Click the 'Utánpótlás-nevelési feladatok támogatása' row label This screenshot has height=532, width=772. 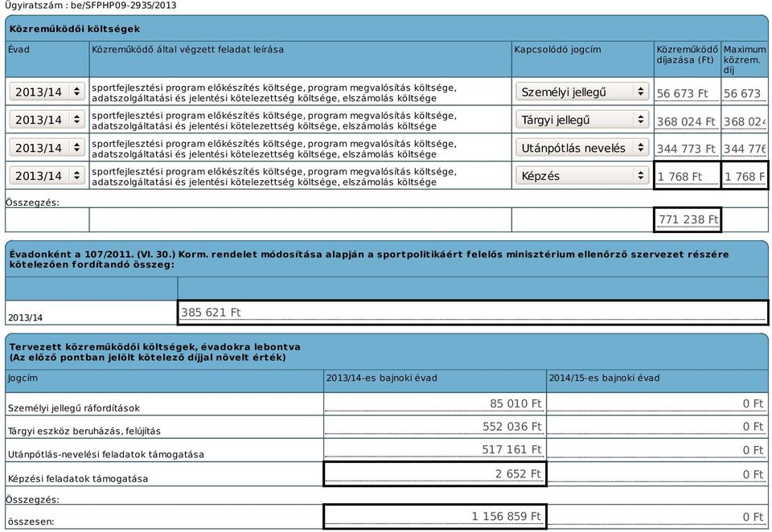point(106,454)
